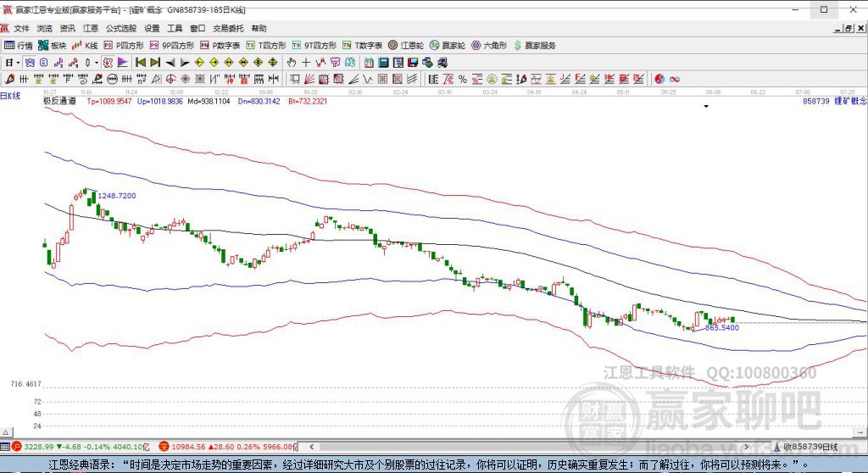868x473 pixels.
Task: Click the Md=938.1104 indicator value
Action: click(209, 102)
